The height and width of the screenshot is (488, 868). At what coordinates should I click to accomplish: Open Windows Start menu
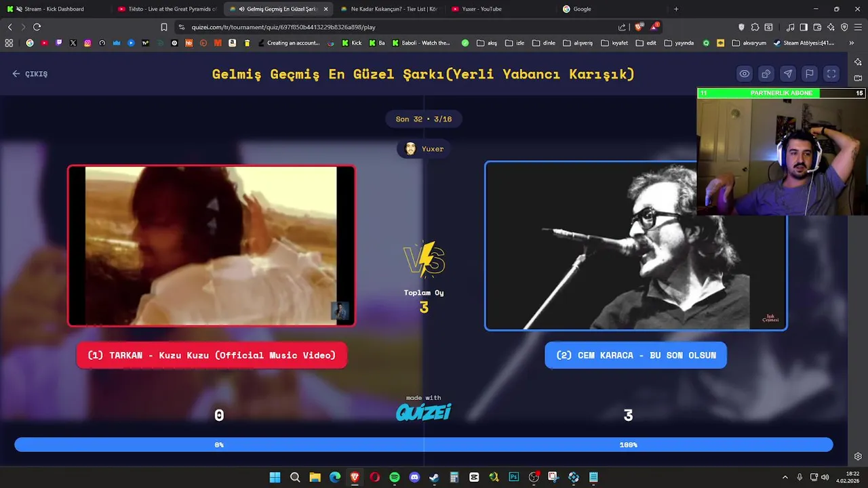coord(275,477)
